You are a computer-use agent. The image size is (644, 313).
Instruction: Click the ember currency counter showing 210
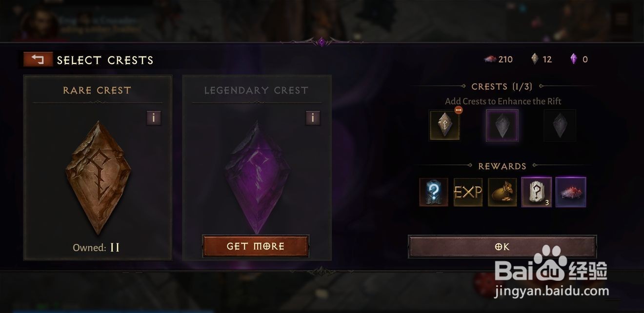[x=498, y=59]
